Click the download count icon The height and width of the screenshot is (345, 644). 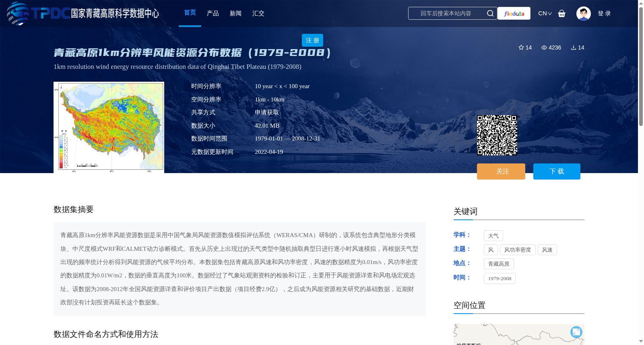point(574,48)
